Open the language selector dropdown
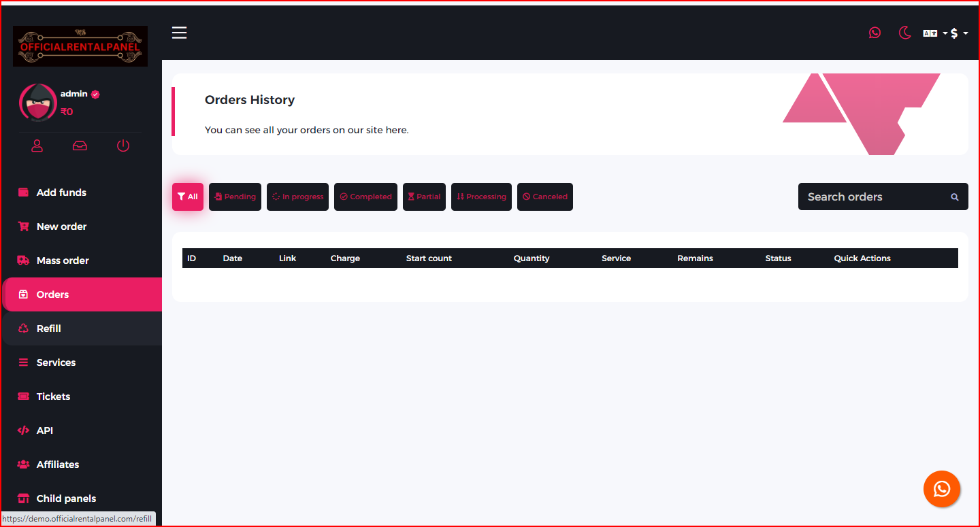 932,32
